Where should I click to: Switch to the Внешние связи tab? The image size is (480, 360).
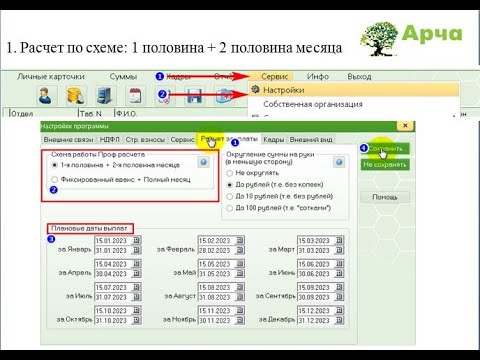pos(68,139)
